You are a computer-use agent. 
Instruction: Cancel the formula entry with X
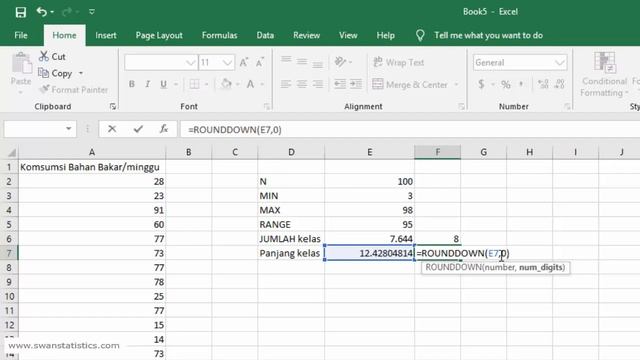click(112, 129)
